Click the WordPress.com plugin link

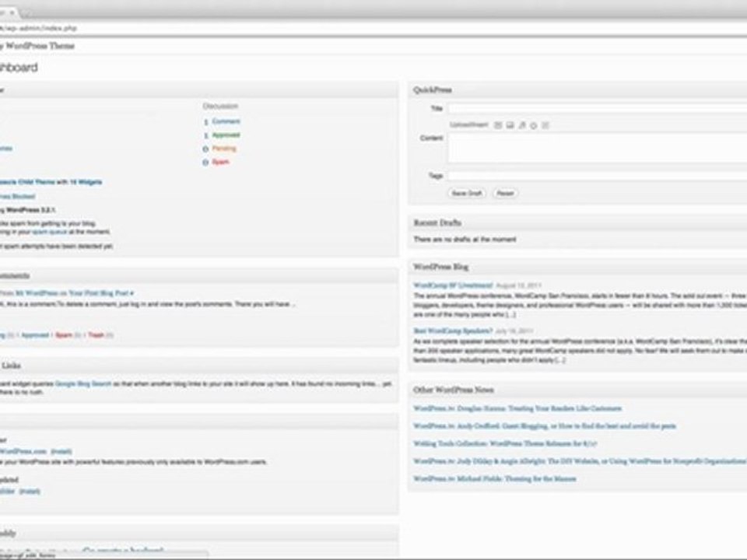point(23,451)
